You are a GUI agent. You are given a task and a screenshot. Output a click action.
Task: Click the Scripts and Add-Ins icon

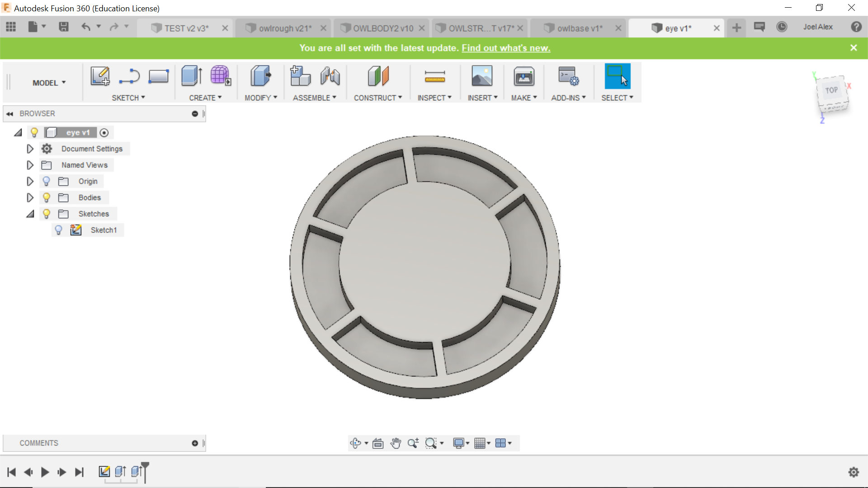pos(568,76)
